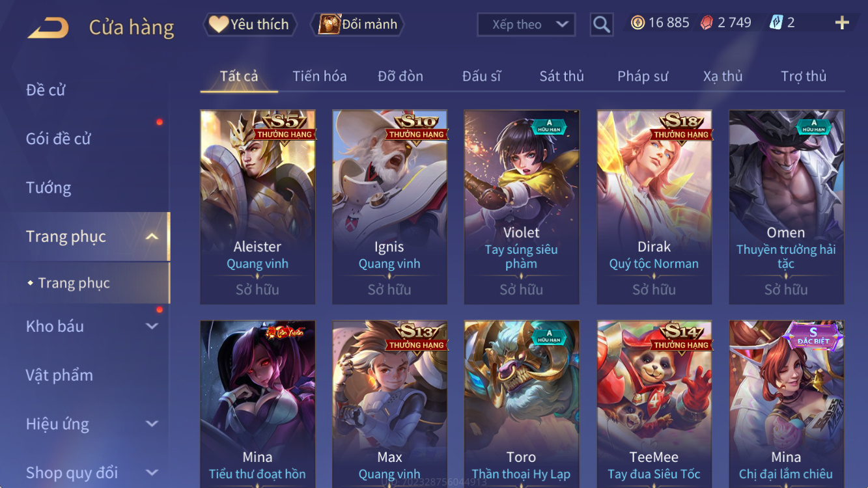
Task: Expand the Shop quy đổi section
Action: (152, 473)
